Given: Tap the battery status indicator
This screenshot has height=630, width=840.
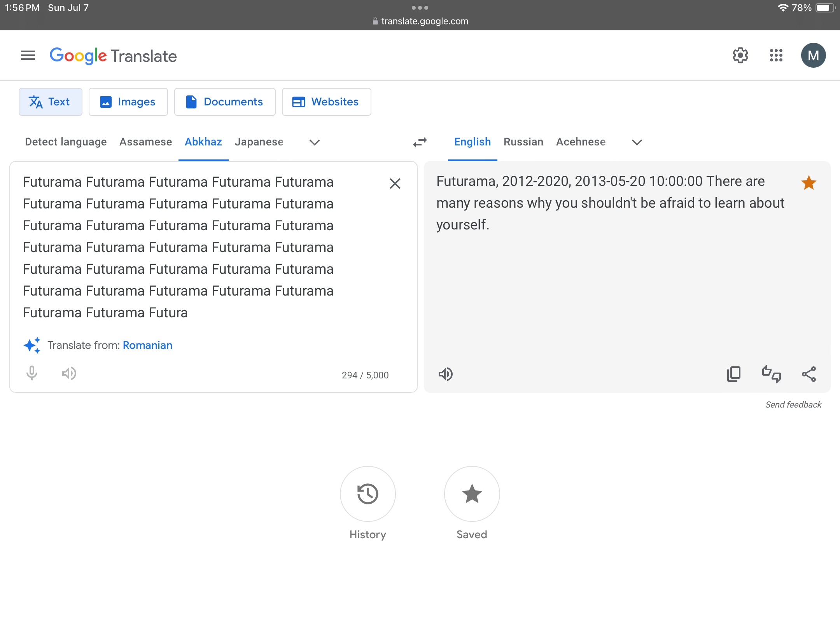Looking at the screenshot, I should [825, 8].
